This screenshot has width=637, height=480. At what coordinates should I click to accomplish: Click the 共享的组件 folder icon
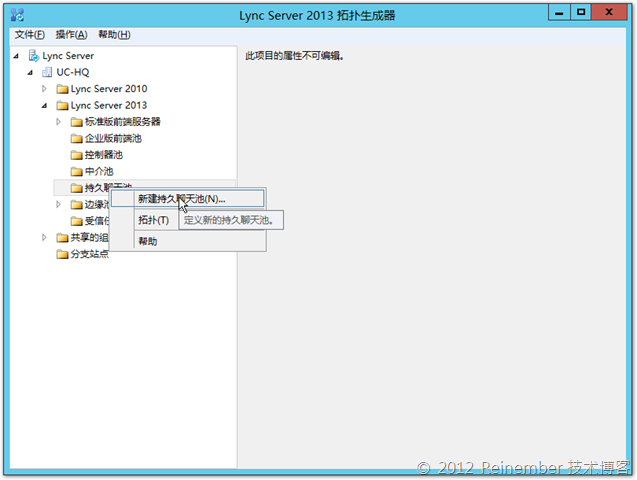pyautogui.click(x=62, y=238)
